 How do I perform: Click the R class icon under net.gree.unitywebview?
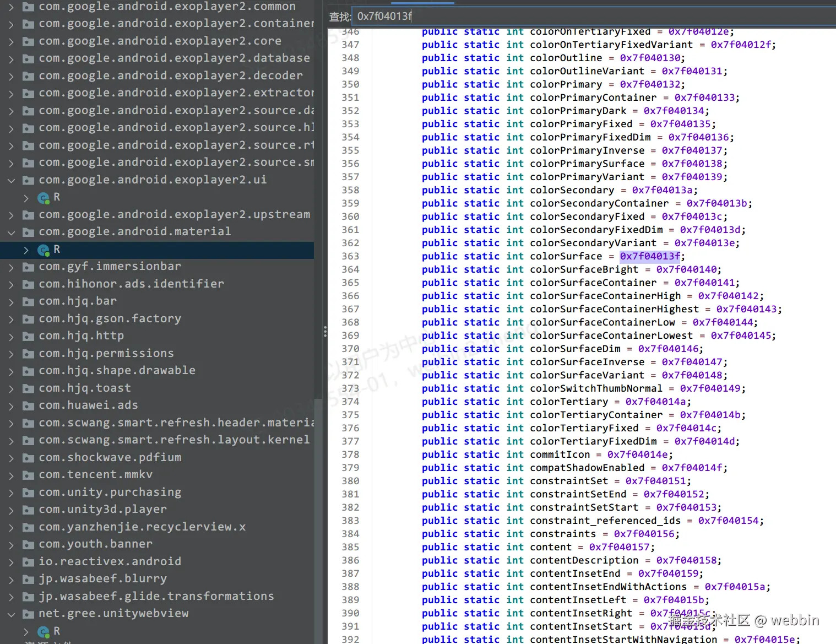[x=44, y=631]
